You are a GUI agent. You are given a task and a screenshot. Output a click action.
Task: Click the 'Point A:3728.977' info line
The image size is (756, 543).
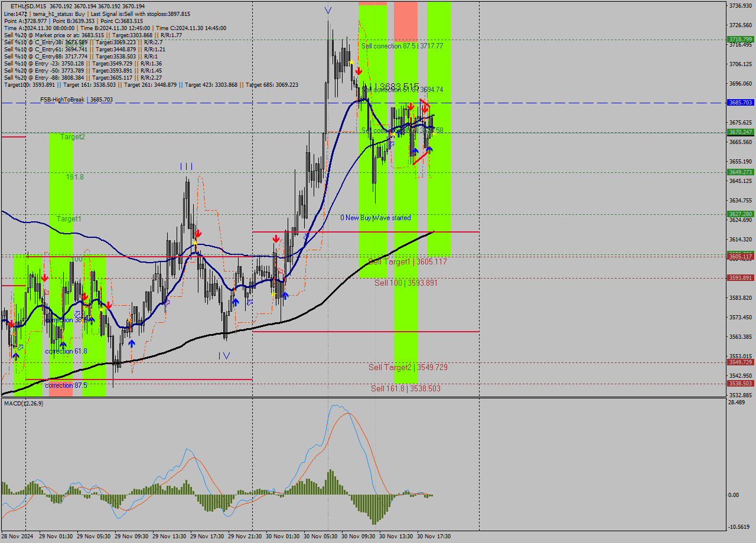[74, 21]
